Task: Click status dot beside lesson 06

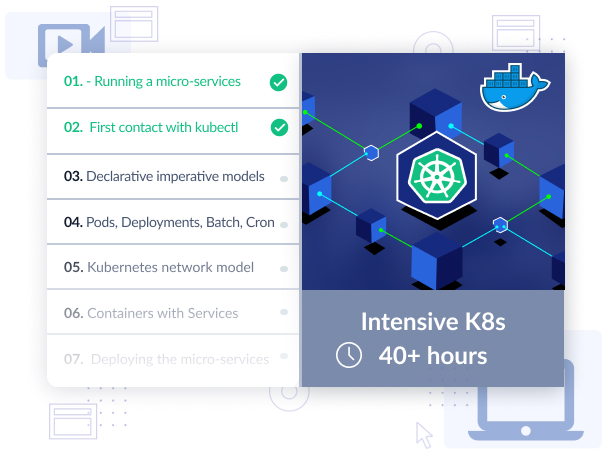Action: 284,312
